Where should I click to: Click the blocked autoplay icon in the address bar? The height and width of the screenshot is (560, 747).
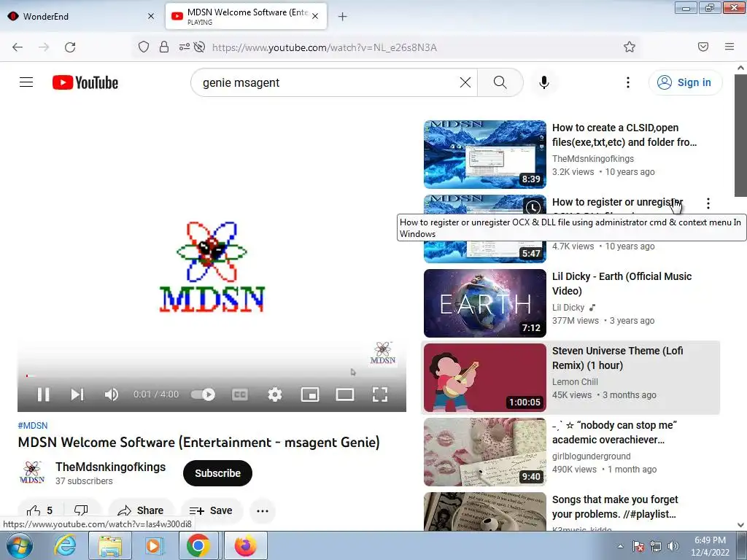(x=200, y=47)
